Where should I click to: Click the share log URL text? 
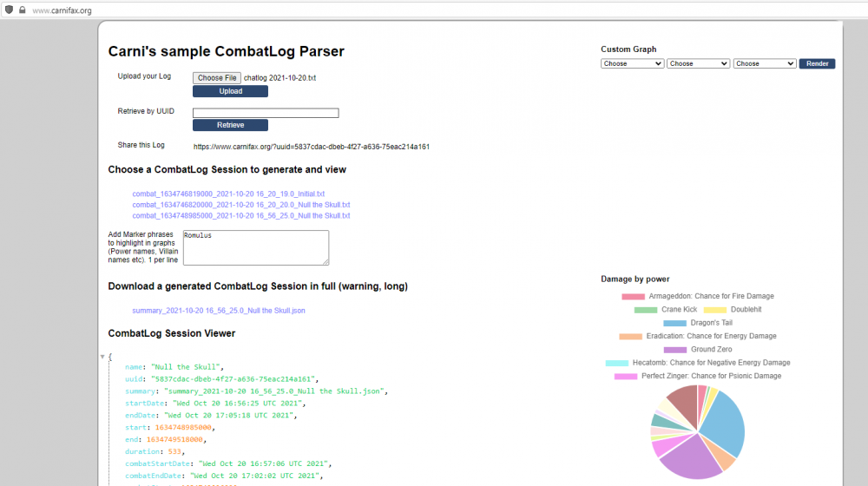pyautogui.click(x=311, y=147)
